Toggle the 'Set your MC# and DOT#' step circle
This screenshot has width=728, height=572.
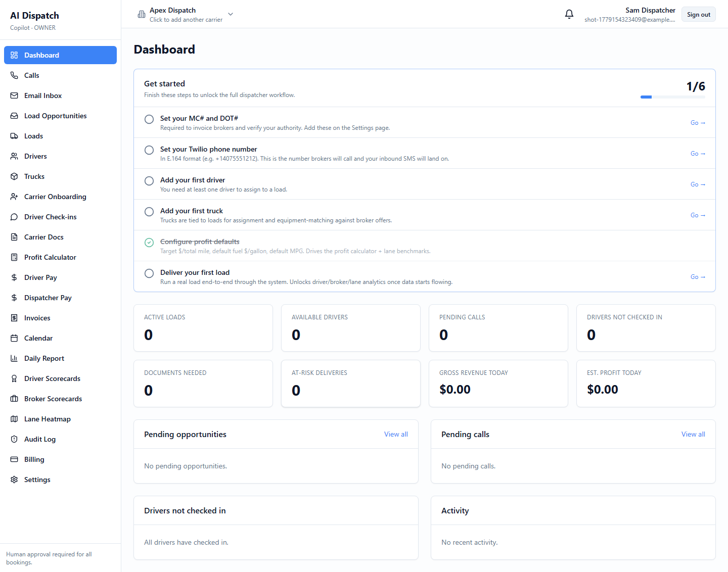(x=149, y=119)
